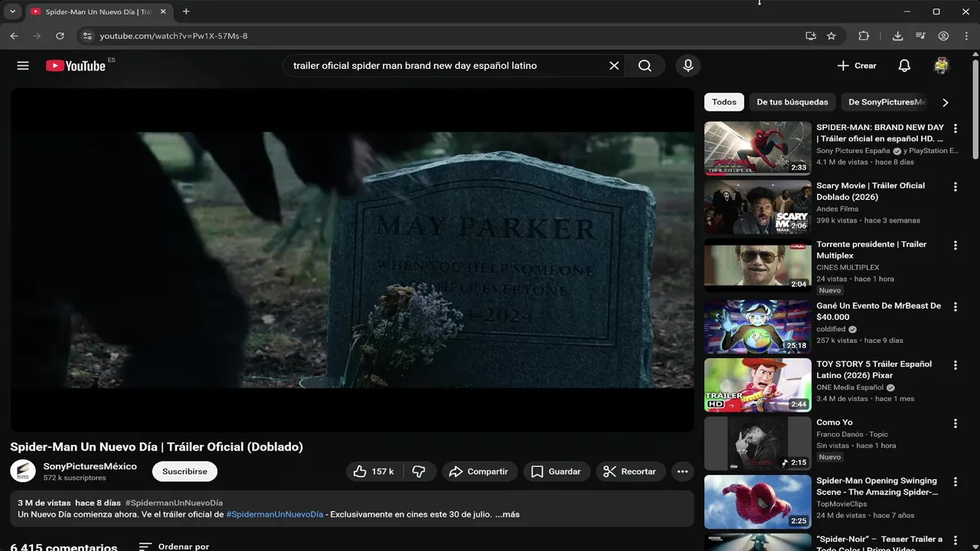Click 'Andes Films' channel text

[838, 209]
